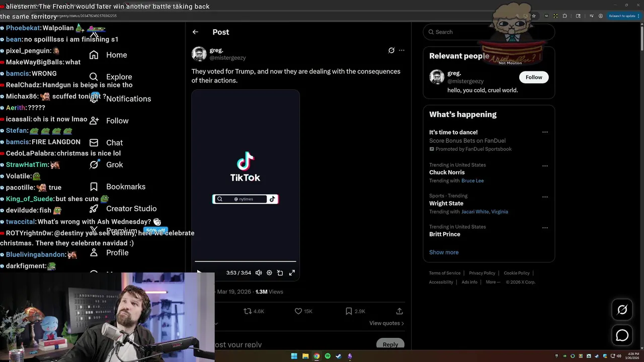Screen dimensions: 644x362
Task: Open the Chrome profile avatar icon
Action: click(x=601, y=16)
